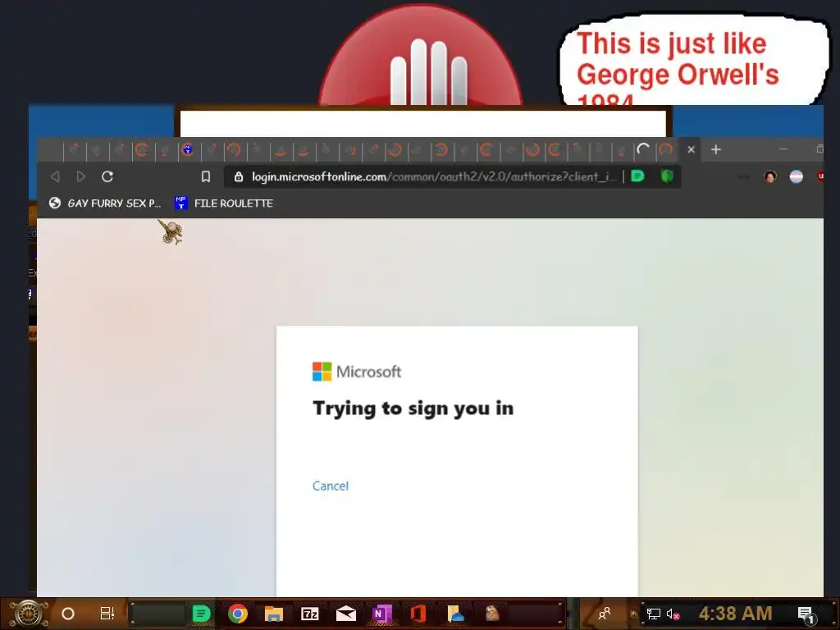Screen dimensions: 840x630
Task: Open the green shield extension icon
Action: pyautogui.click(x=666, y=176)
